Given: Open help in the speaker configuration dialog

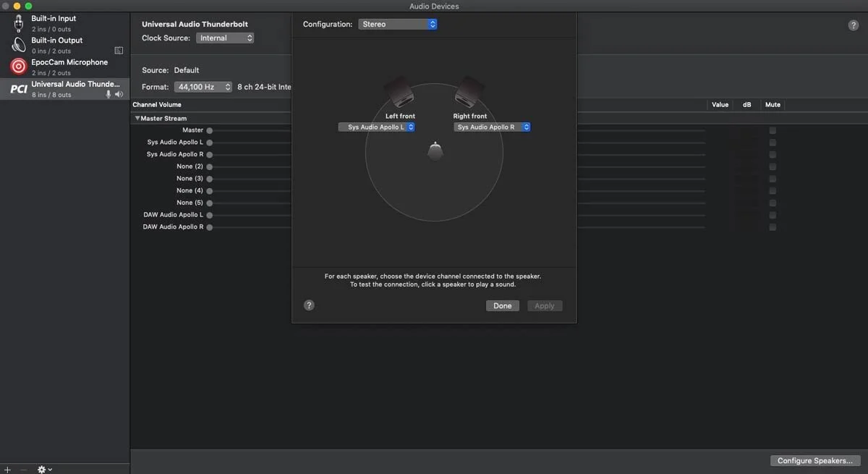Looking at the screenshot, I should click(309, 305).
